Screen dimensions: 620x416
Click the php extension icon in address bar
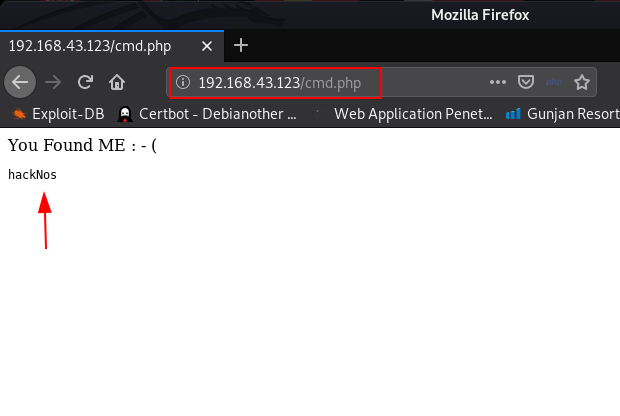coord(554,82)
